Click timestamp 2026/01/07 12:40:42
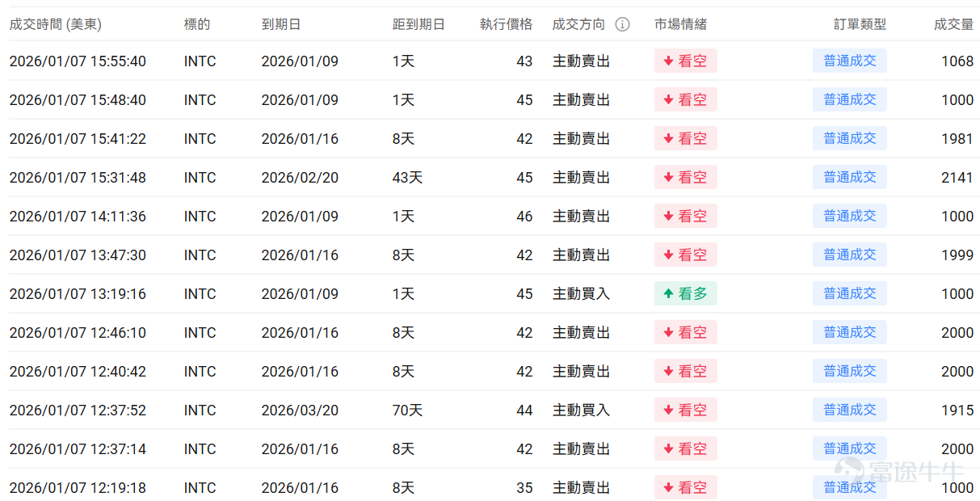 pyautogui.click(x=78, y=372)
